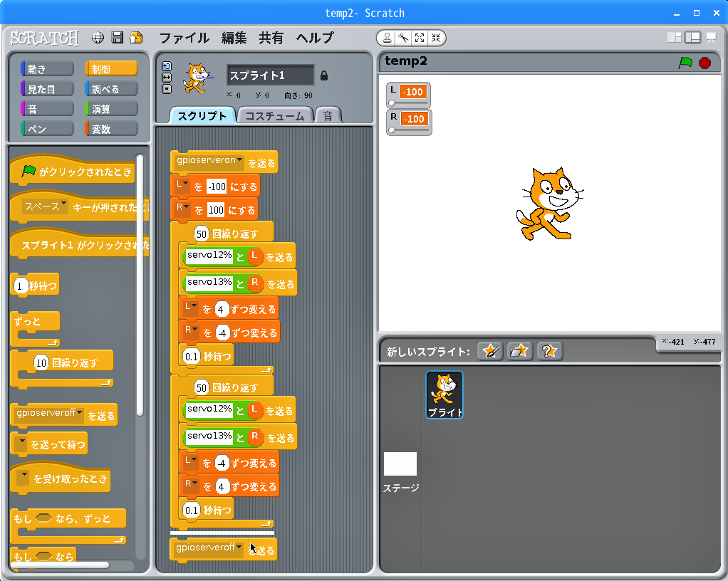The image size is (728, 581).
Task: Select the 動き block category
Action: (47, 69)
